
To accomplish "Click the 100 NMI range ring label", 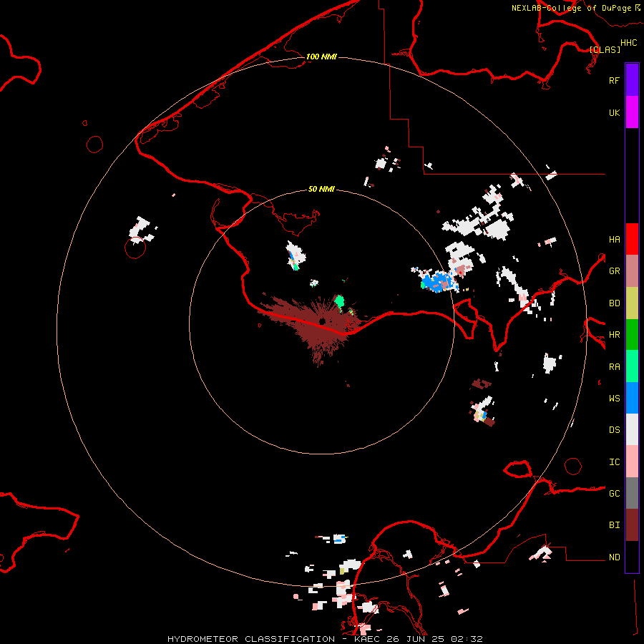I will coord(321,57).
